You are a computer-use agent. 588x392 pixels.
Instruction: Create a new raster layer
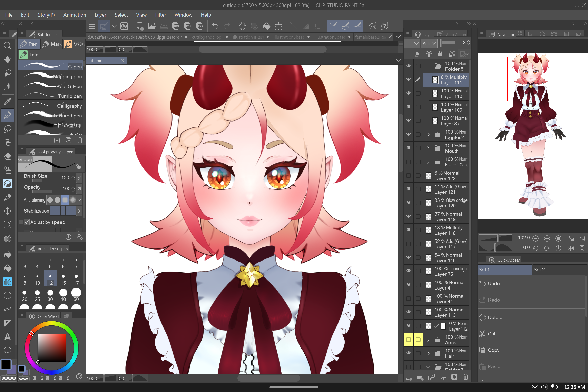[409, 377]
